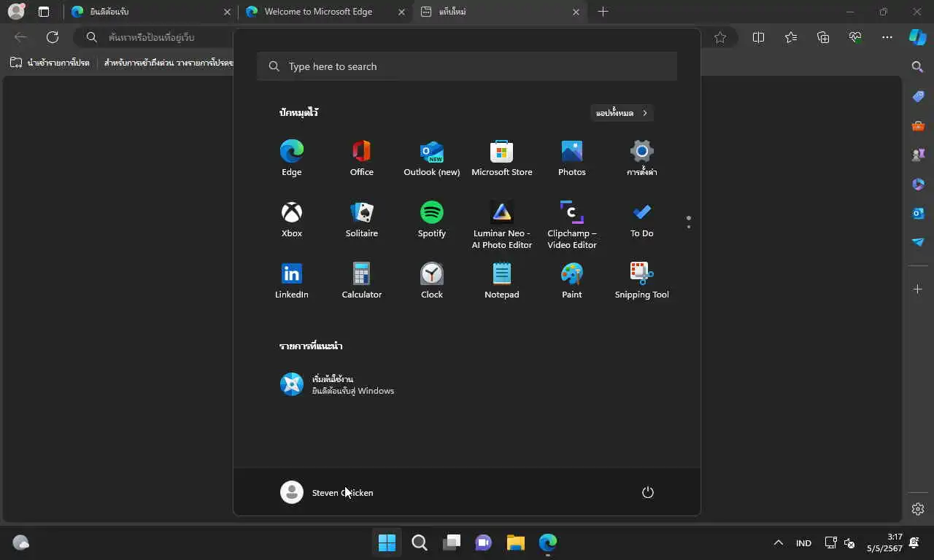Toggle split screen in Edge toolbar
This screenshot has height=560, width=934.
pos(758,37)
